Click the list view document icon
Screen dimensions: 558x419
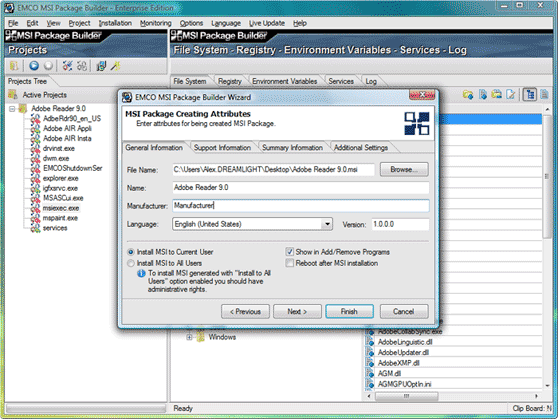point(544,95)
